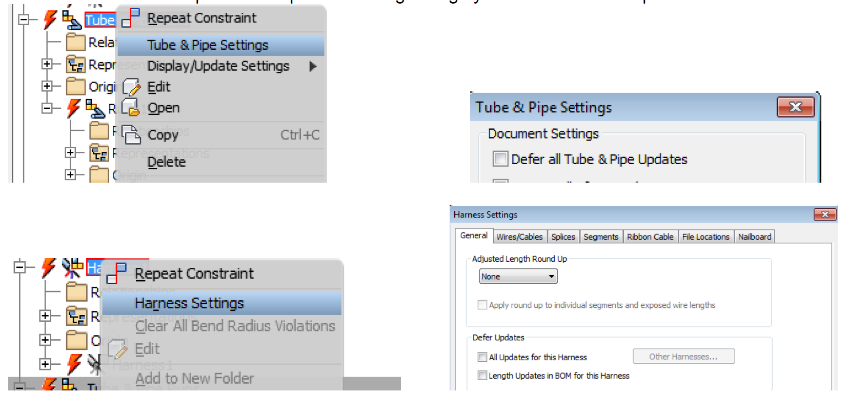The height and width of the screenshot is (412, 868).
Task: Click the Open document icon in context menu
Action: (131, 108)
